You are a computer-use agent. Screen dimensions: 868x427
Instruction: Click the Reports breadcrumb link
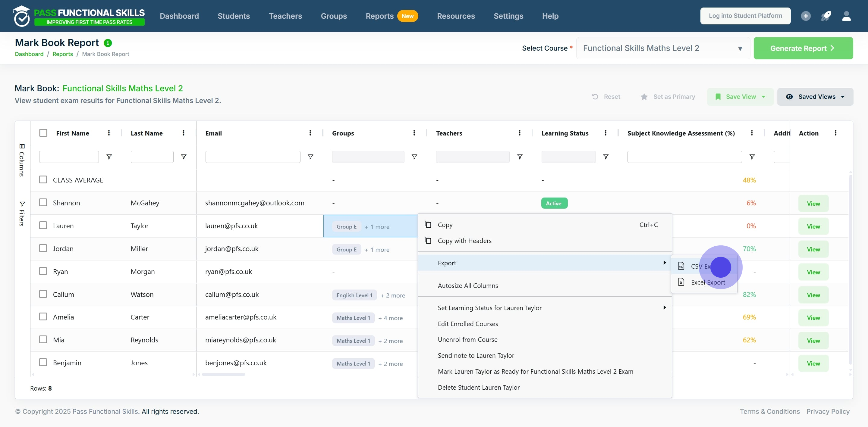pos(63,54)
